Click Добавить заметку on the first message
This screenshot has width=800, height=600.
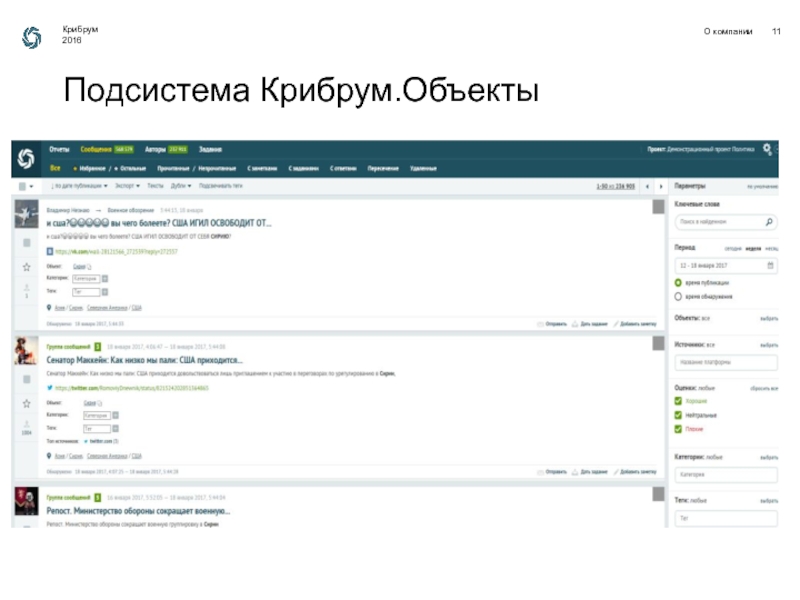tap(637, 325)
